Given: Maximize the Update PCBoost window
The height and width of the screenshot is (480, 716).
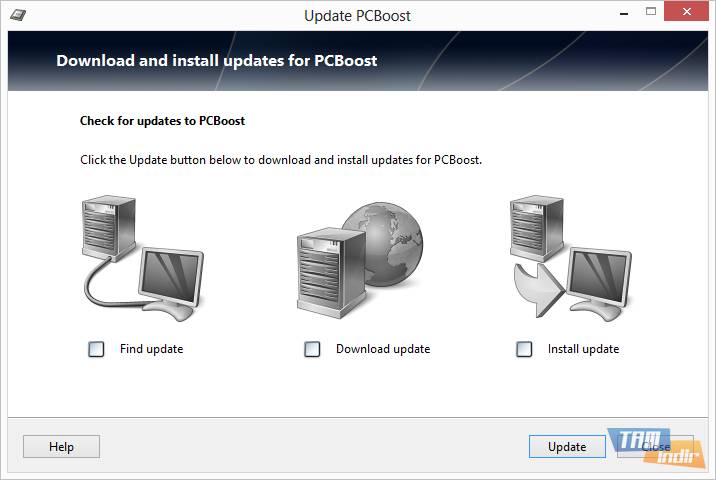Looking at the screenshot, I should (650, 14).
